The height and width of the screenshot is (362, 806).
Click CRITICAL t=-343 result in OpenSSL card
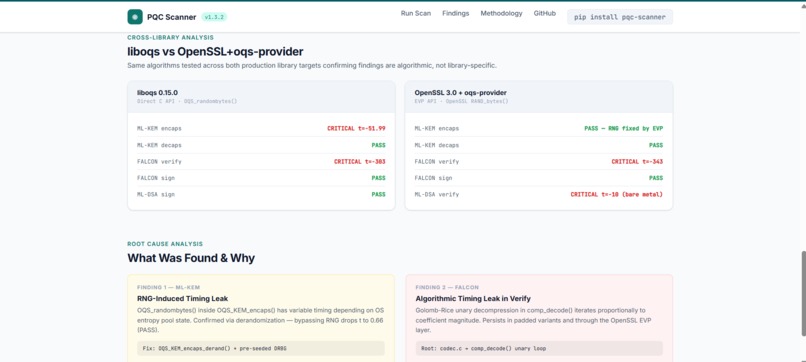click(637, 161)
